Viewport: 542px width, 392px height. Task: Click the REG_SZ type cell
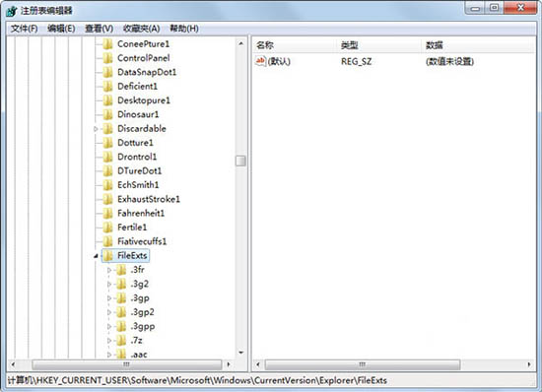[x=357, y=61]
